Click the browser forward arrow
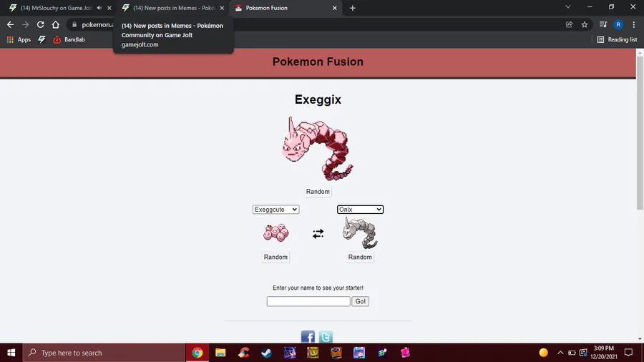 [26, 24]
